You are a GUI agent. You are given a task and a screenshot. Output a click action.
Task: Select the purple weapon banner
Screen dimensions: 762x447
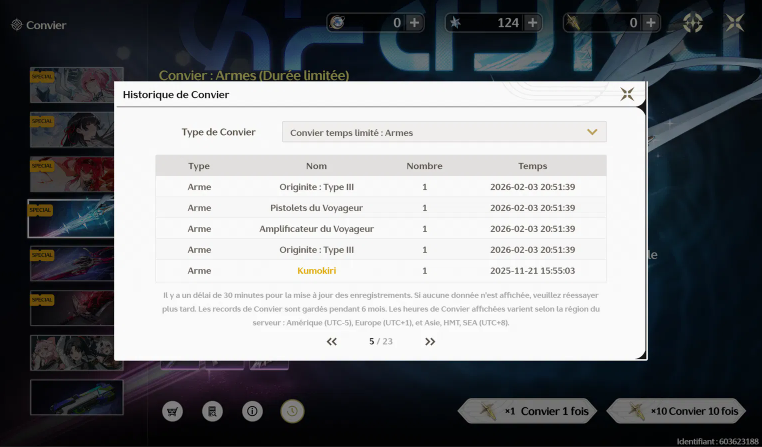pos(73,263)
